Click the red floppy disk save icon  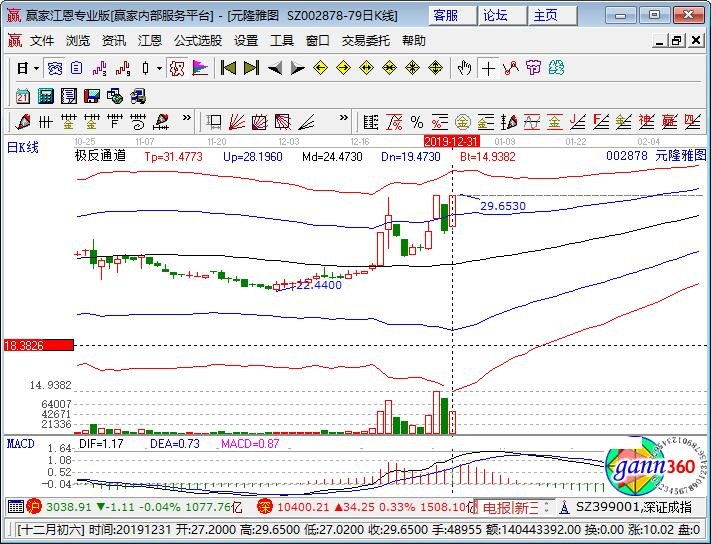pos(92,96)
